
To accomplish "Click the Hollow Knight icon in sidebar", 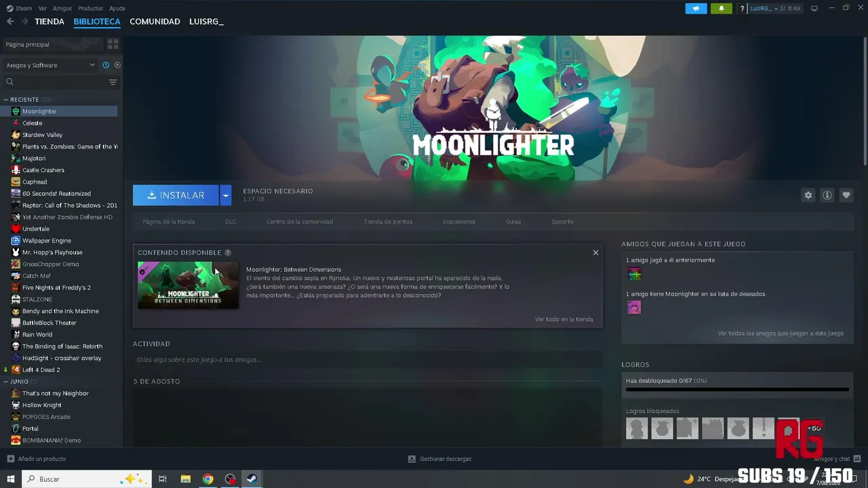I will pyautogui.click(x=16, y=405).
